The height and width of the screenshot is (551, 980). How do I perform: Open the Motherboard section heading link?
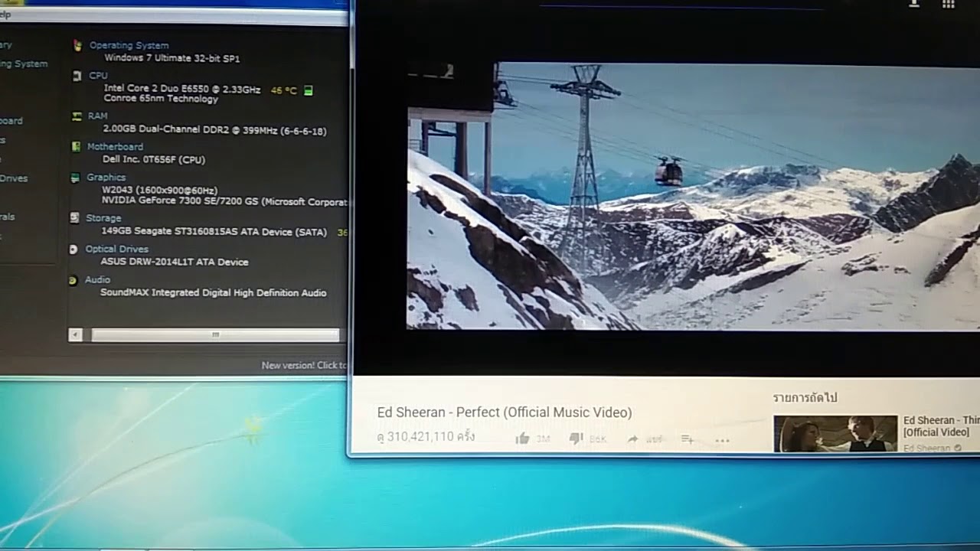coord(115,146)
